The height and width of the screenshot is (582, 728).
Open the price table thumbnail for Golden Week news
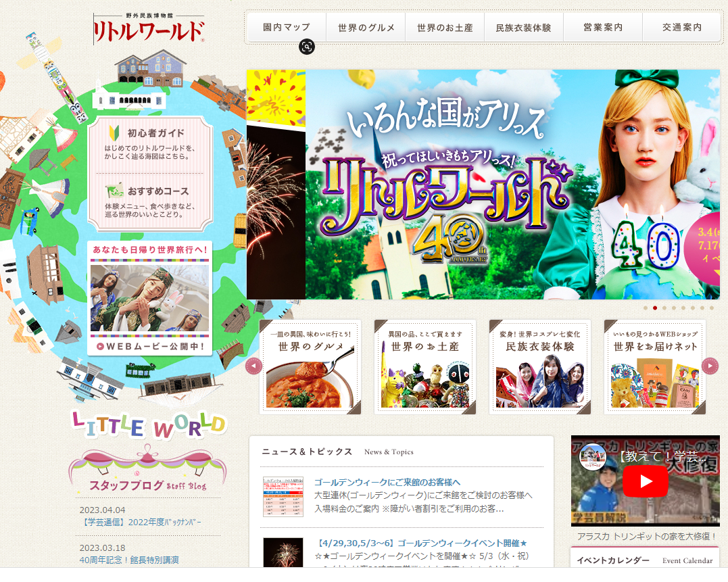[283, 497]
